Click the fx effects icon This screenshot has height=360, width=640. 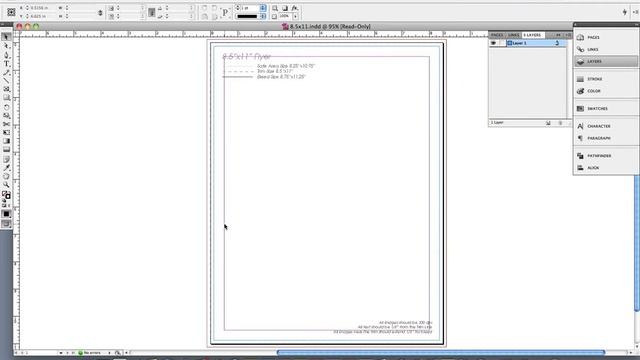[x=295, y=8]
